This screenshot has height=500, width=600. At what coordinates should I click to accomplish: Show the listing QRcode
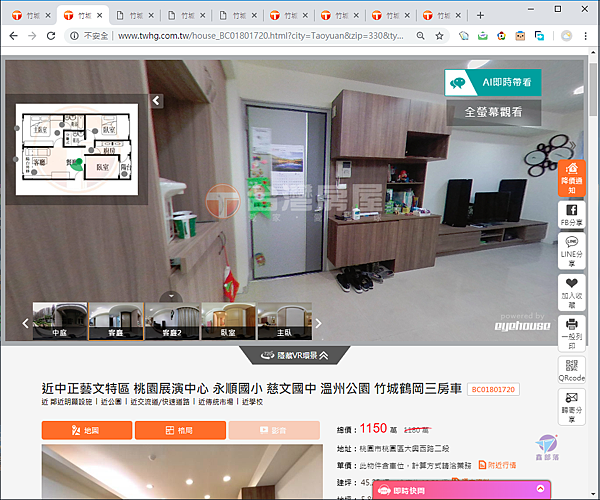[x=572, y=370]
